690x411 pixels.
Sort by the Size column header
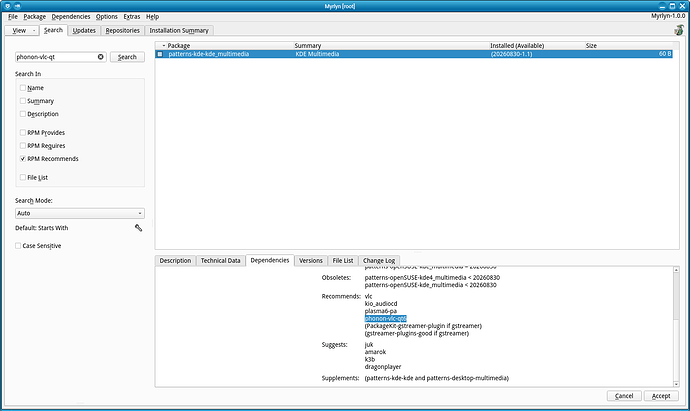tap(591, 45)
